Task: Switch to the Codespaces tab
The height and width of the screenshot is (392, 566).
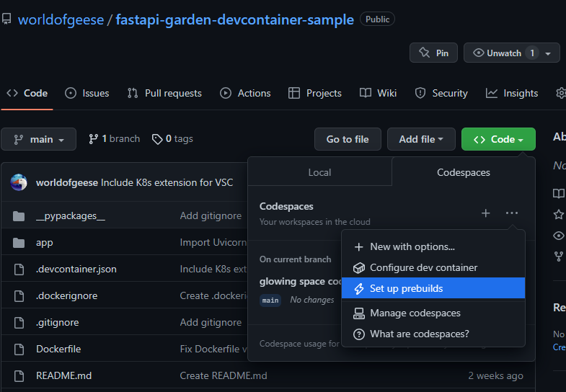Action: tap(463, 172)
